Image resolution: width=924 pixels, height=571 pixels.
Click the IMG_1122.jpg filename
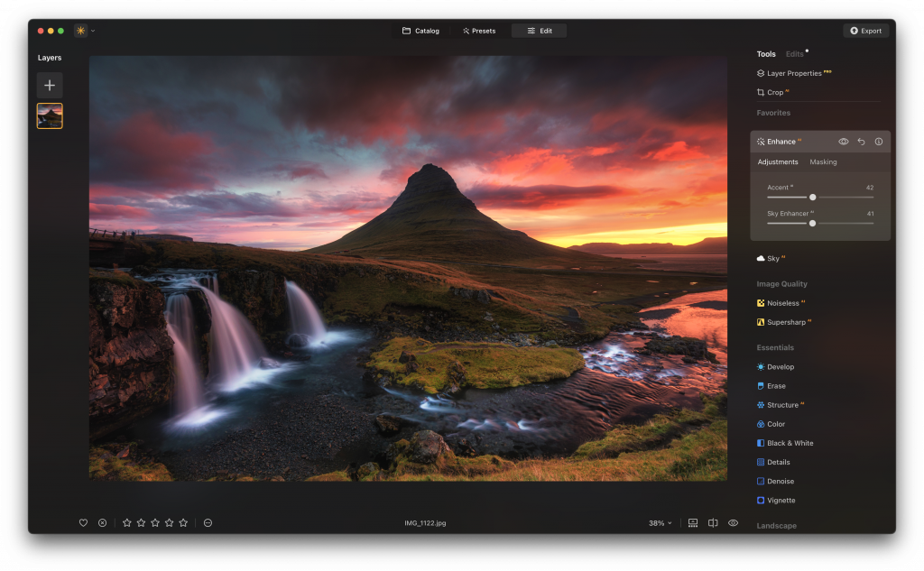click(425, 523)
